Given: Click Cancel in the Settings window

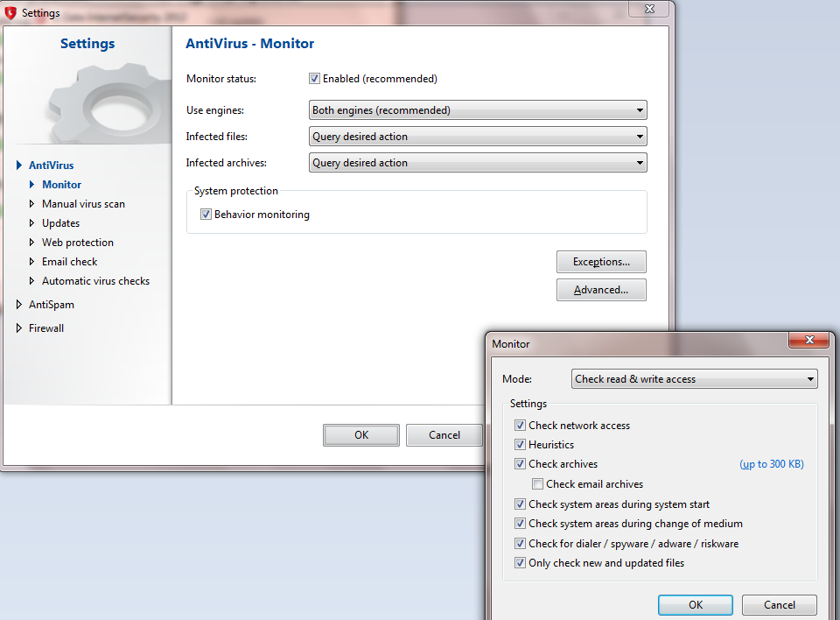Looking at the screenshot, I should (x=444, y=435).
